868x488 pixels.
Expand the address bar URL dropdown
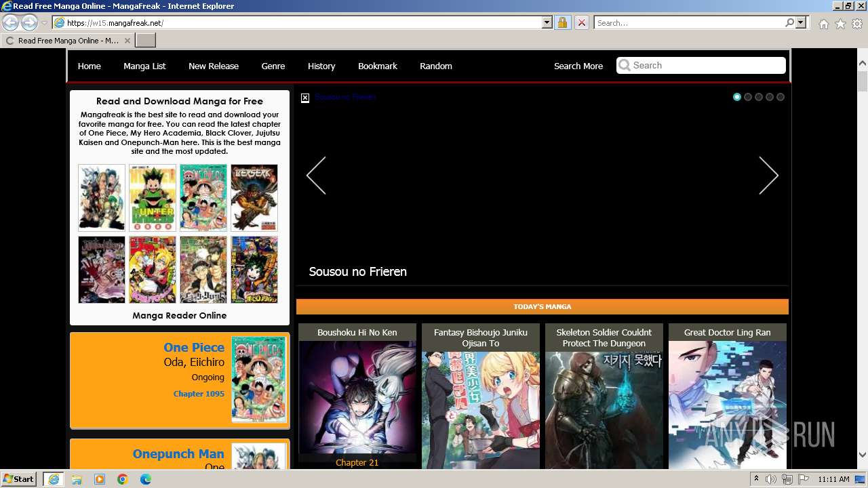click(x=547, y=22)
